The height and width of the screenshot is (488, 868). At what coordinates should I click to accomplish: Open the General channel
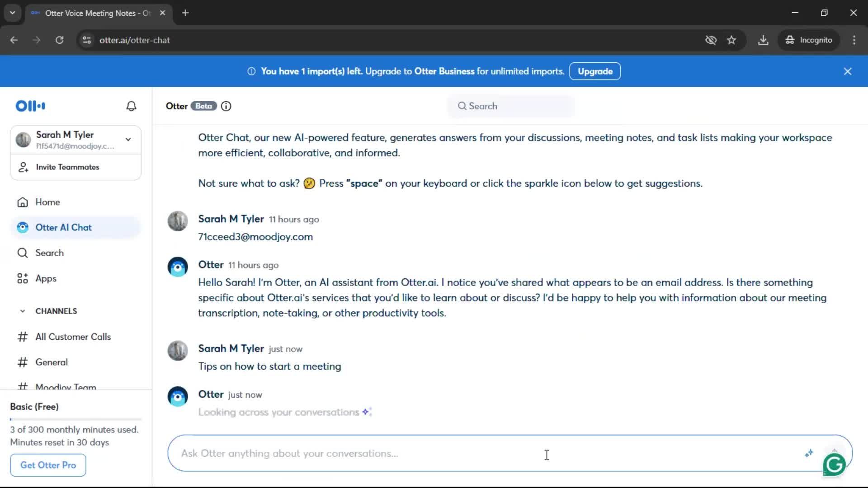76,362
